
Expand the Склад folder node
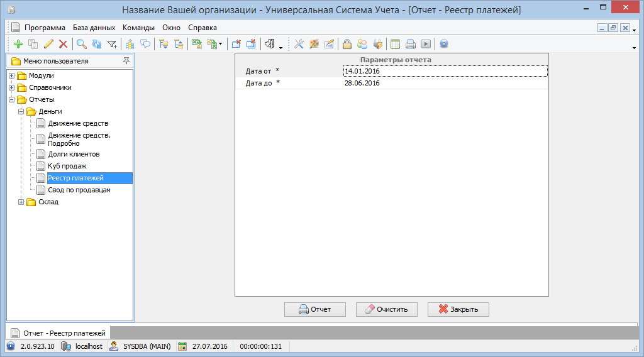click(21, 202)
